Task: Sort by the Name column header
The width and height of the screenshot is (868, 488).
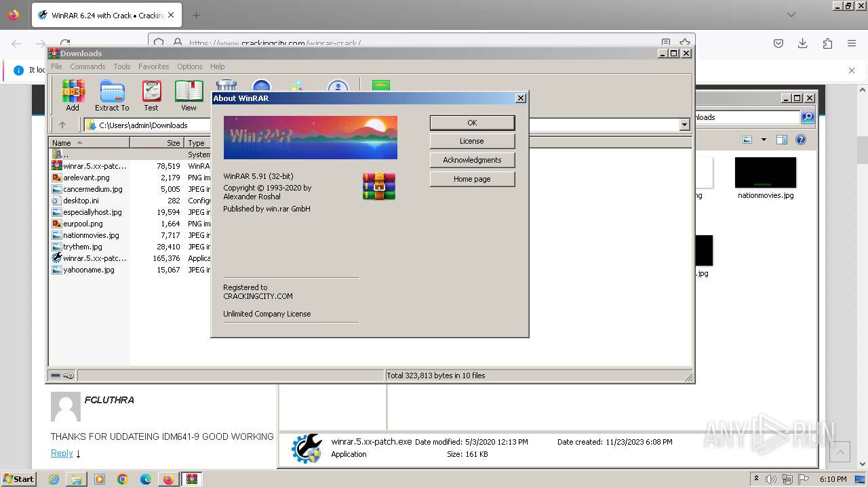Action: (89, 143)
